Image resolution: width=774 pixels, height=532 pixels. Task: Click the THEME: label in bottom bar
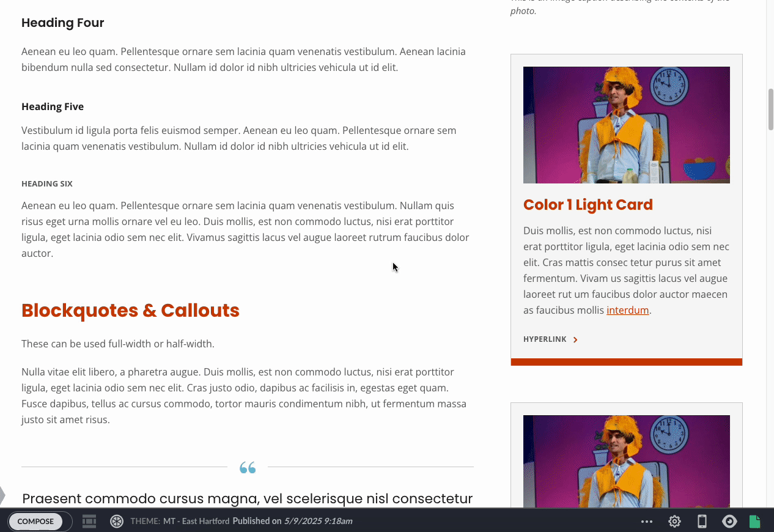[x=145, y=521]
